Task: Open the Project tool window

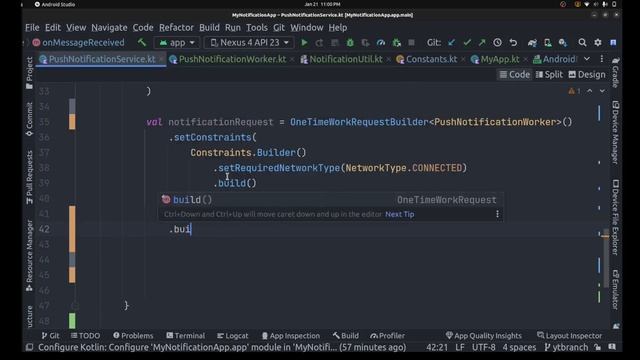Action: point(29,73)
